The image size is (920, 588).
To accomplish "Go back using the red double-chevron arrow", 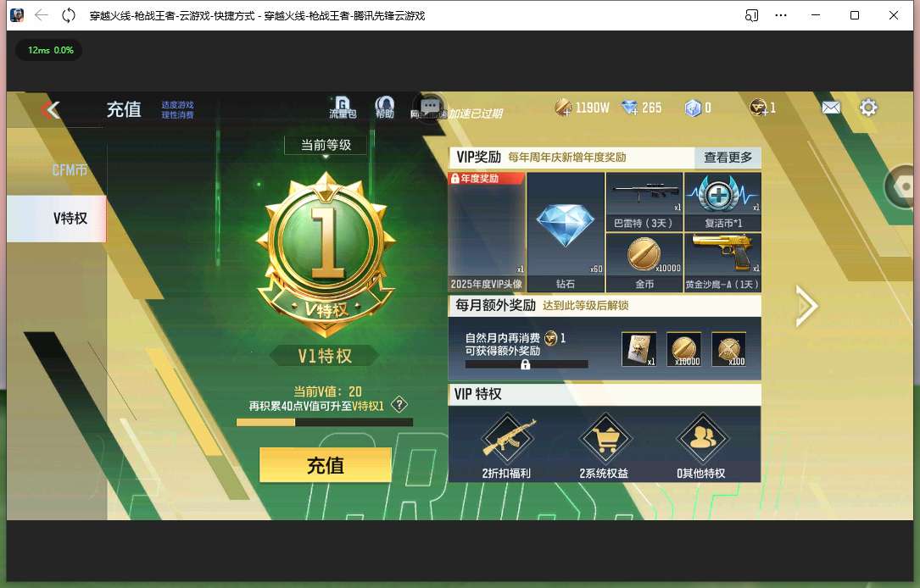I will [51, 109].
